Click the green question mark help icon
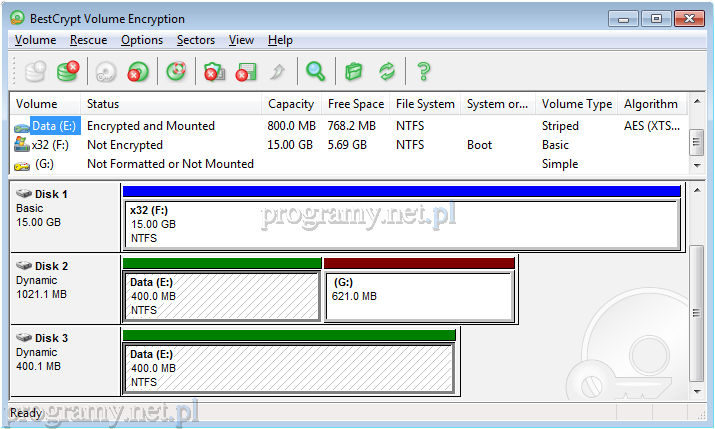Viewport: 715px width, 429px height. pyautogui.click(x=424, y=71)
